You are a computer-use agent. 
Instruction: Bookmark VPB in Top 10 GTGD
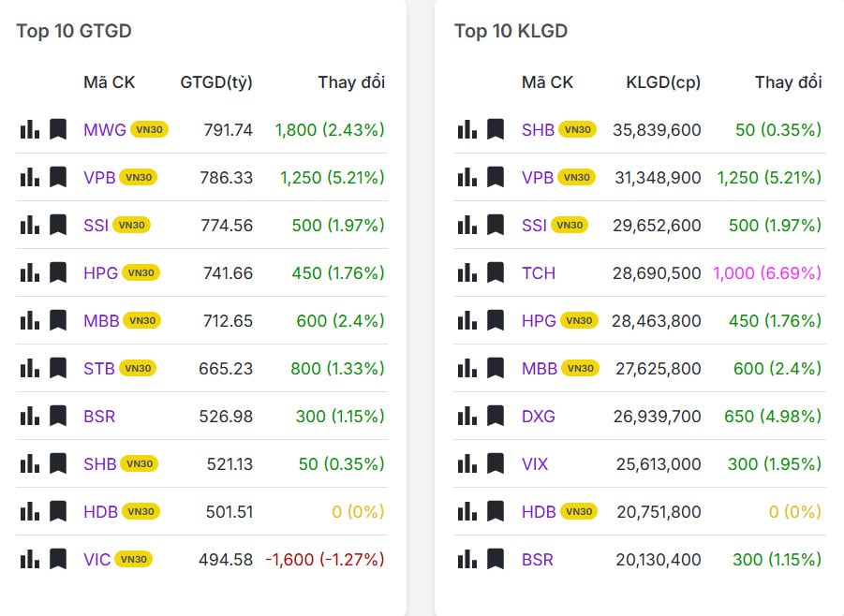tap(58, 177)
